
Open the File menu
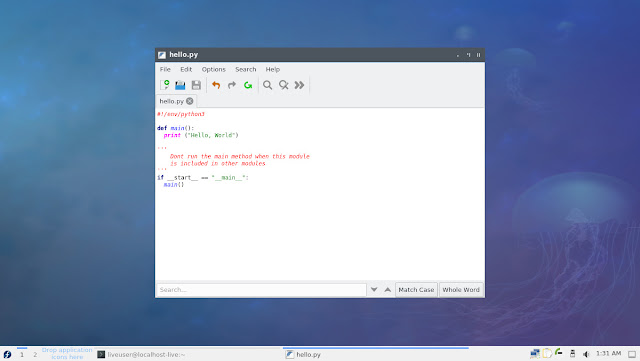(x=165, y=69)
